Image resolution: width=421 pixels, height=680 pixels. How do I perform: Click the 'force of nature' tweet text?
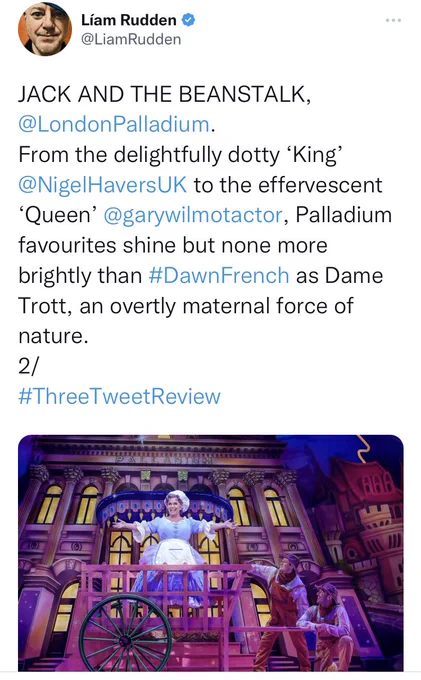186,320
